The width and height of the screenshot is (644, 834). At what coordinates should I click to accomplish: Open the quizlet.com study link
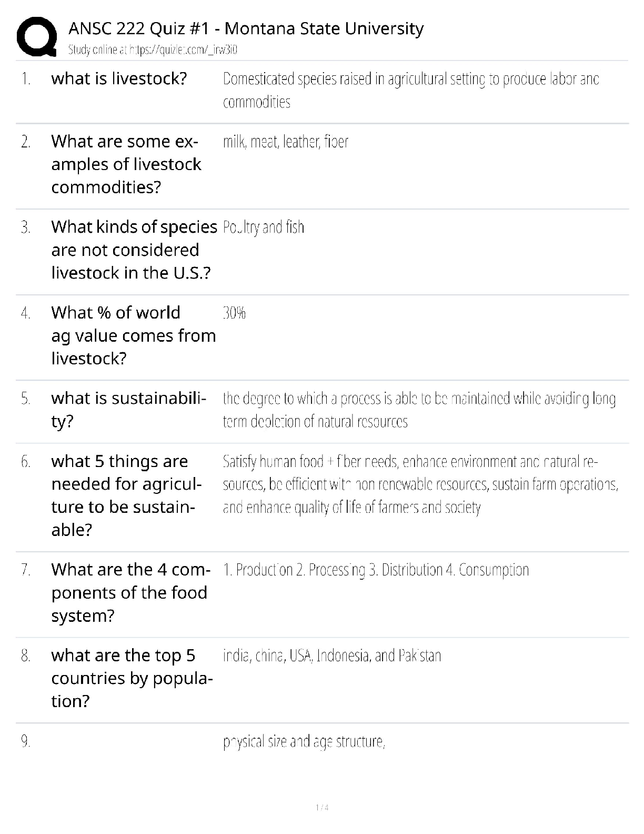[153, 50]
